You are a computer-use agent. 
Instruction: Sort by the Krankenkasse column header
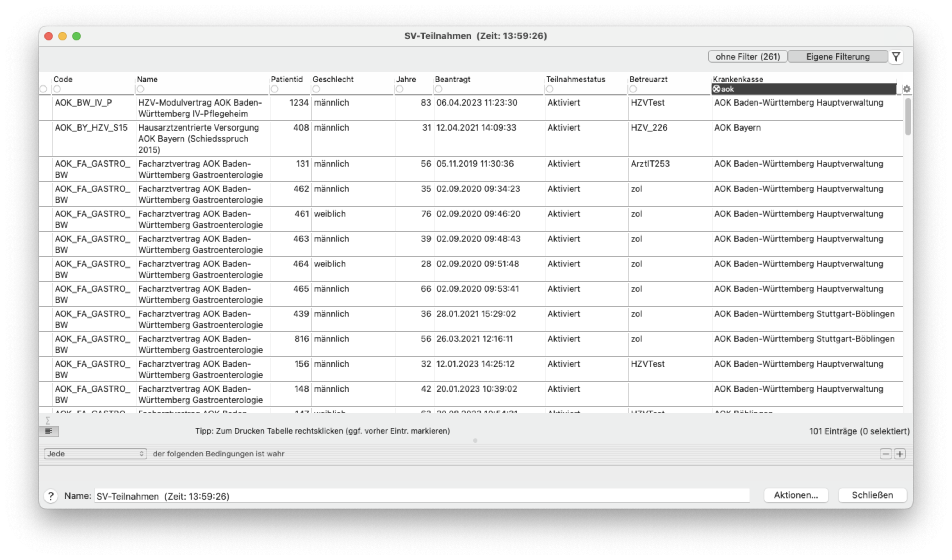pos(738,79)
